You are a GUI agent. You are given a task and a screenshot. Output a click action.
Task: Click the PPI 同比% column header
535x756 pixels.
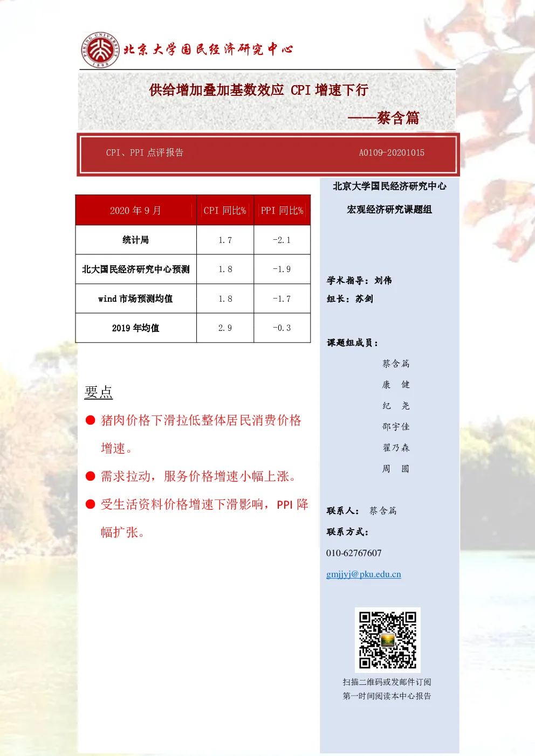click(x=282, y=210)
